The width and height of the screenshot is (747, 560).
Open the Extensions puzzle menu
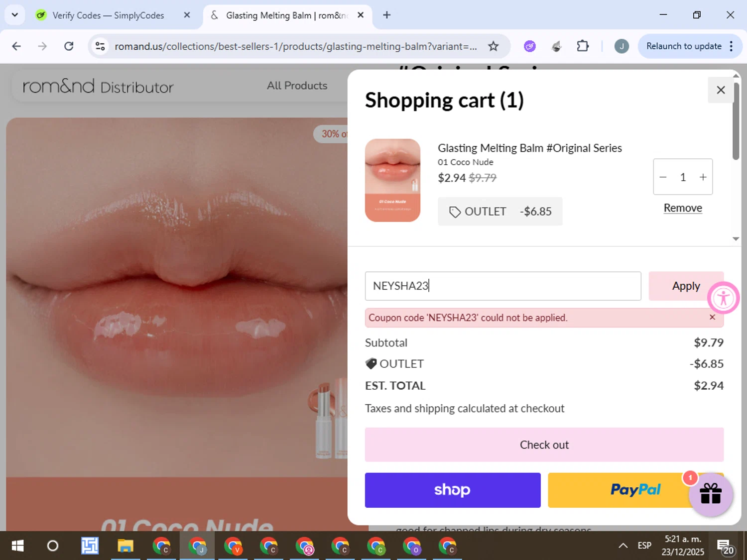pos(583,46)
